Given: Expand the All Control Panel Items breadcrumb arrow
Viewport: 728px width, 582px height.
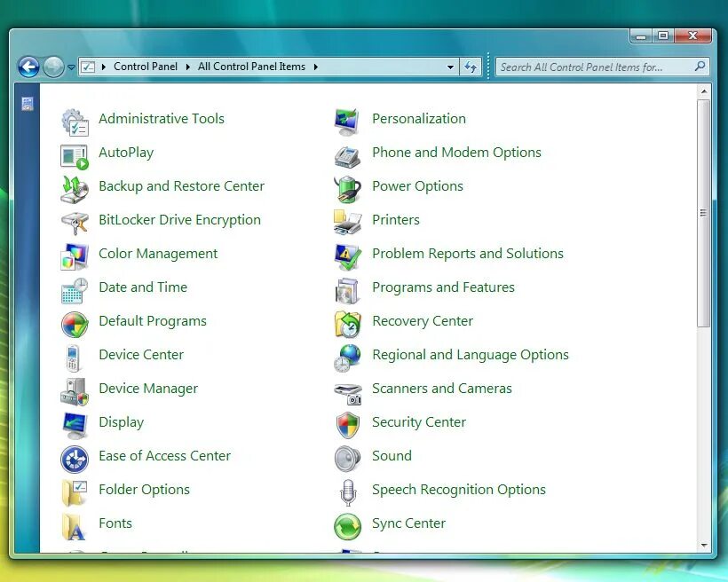Looking at the screenshot, I should point(316,67).
